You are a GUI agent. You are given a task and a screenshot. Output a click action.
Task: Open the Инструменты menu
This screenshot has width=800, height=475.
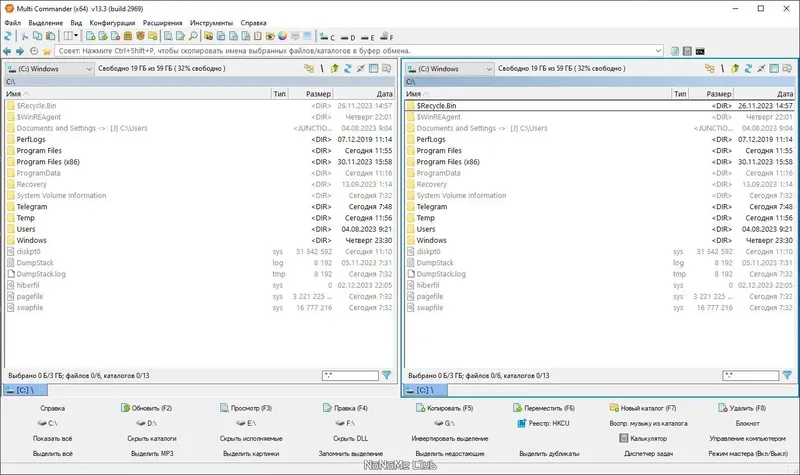pyautogui.click(x=211, y=23)
